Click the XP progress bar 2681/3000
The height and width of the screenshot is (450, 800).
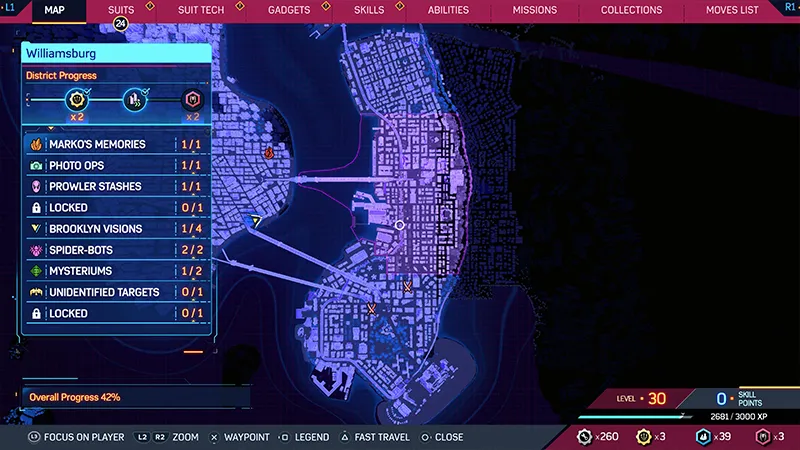635,417
